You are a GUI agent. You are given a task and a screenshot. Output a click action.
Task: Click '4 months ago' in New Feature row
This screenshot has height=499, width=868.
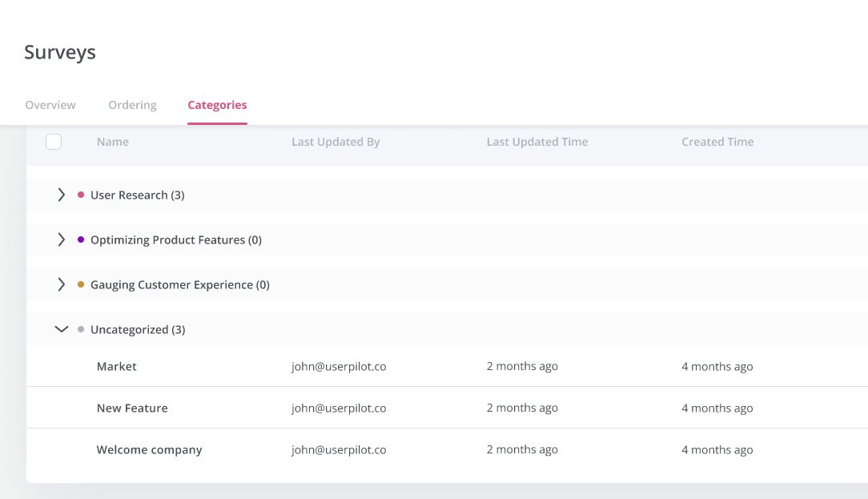pos(717,408)
